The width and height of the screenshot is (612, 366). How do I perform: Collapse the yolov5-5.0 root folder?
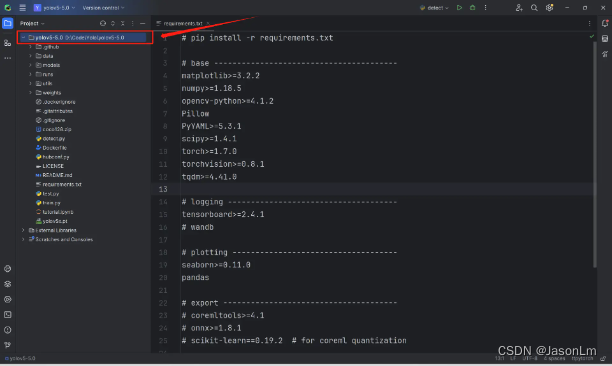tap(23, 37)
